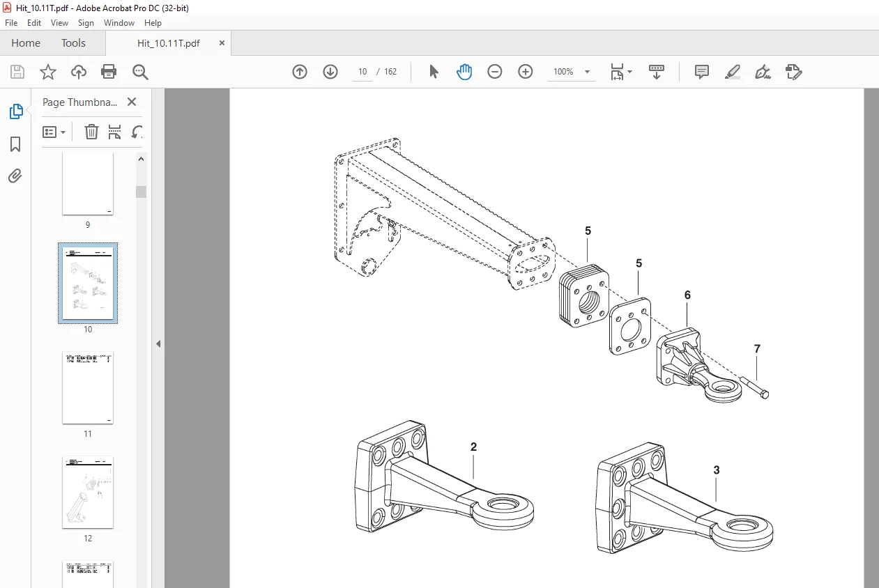
Task: Print the document using printer icon
Action: coord(109,72)
